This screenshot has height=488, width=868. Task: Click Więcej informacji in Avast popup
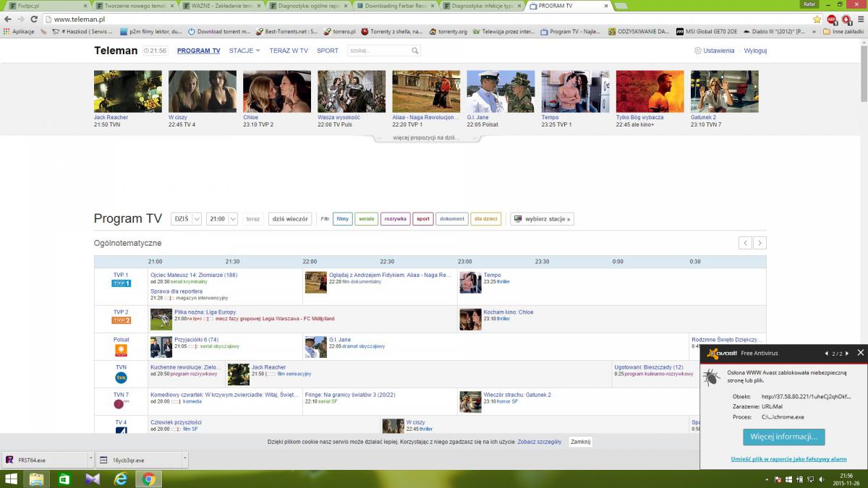click(x=783, y=437)
